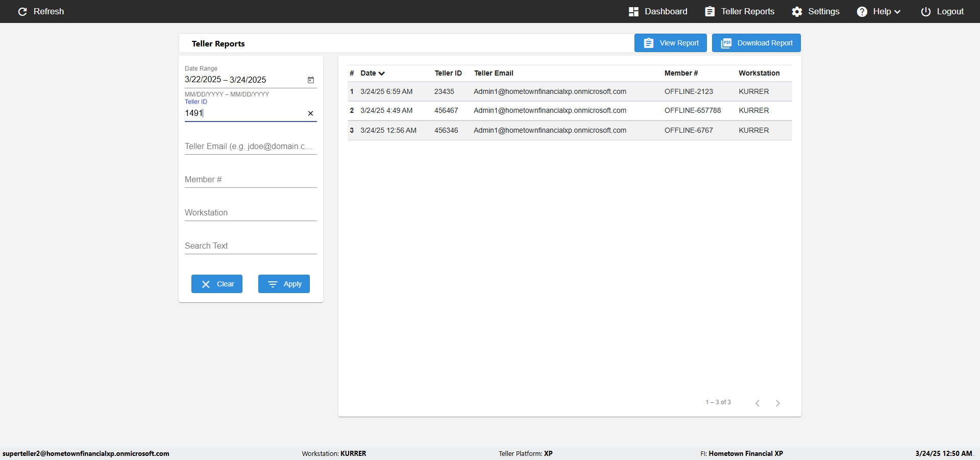
Task: Click Teller ID 456467 cell
Action: coord(446,111)
